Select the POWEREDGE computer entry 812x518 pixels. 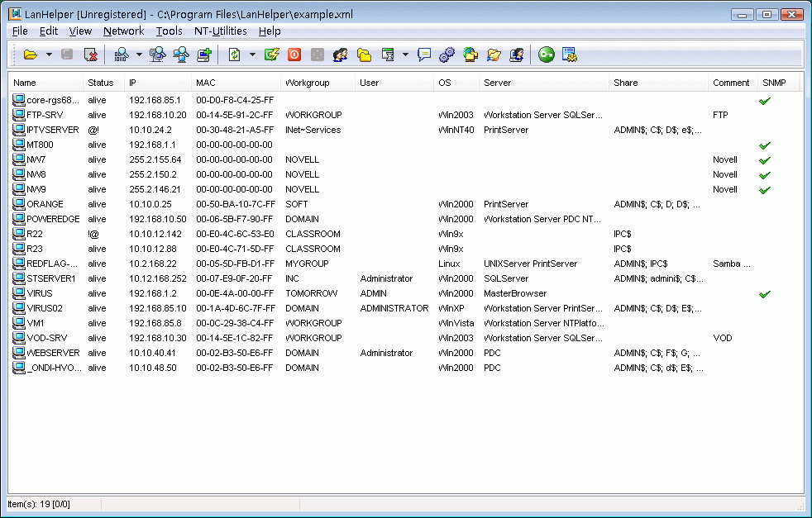[51, 219]
